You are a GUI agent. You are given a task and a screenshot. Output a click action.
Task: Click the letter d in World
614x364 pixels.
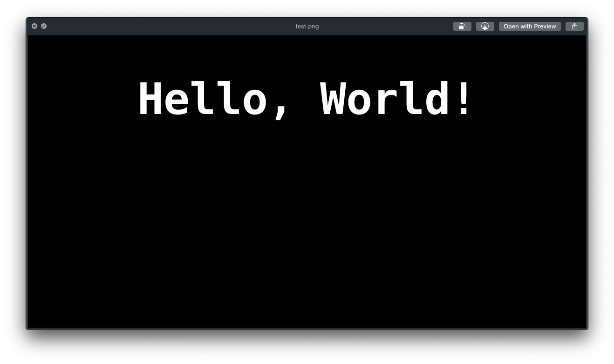click(x=437, y=99)
